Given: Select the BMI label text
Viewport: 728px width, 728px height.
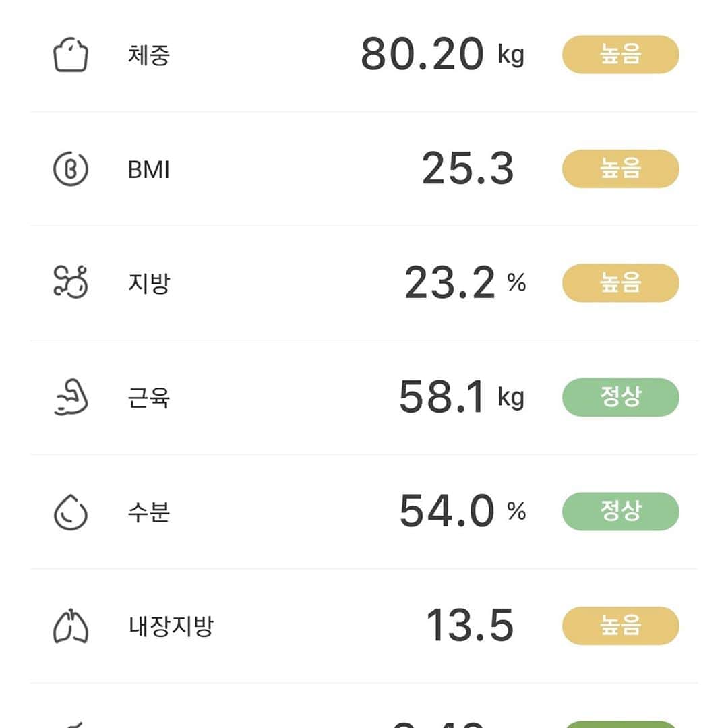Looking at the screenshot, I should (148, 169).
